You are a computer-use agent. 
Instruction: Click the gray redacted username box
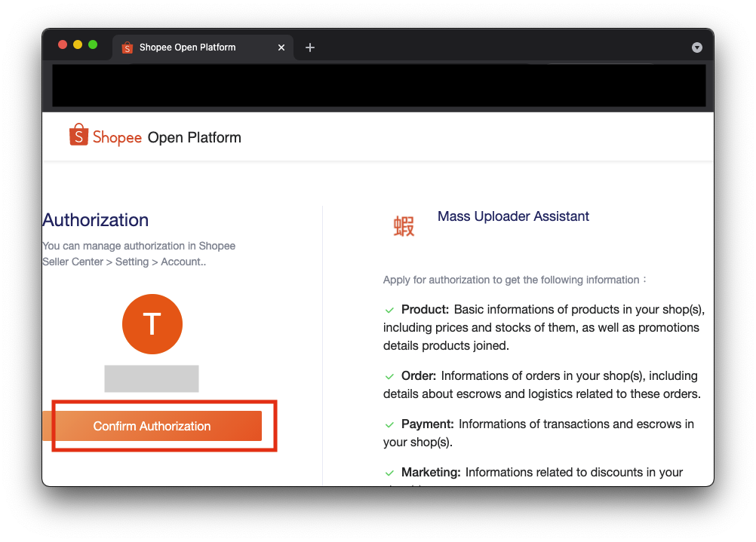[x=151, y=378]
